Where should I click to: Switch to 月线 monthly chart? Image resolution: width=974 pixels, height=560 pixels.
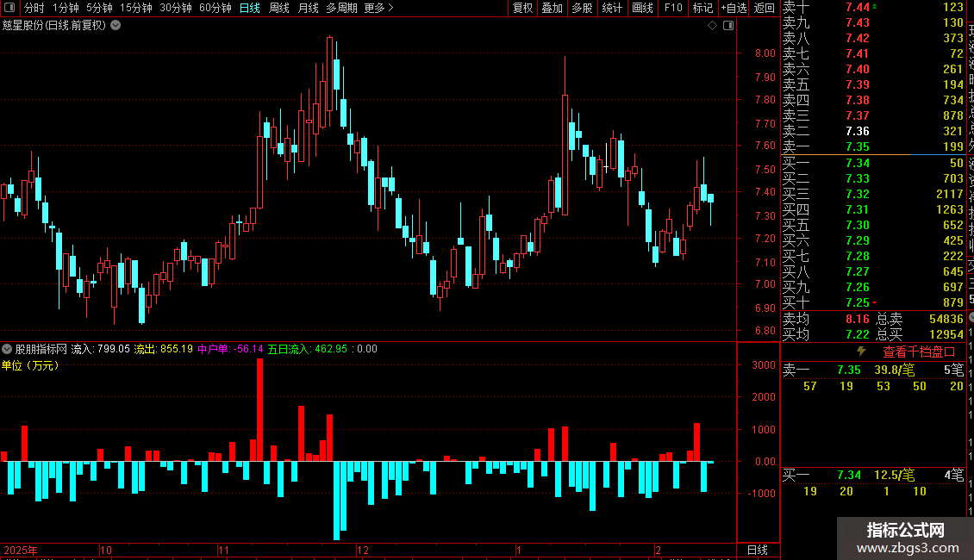tap(308, 8)
